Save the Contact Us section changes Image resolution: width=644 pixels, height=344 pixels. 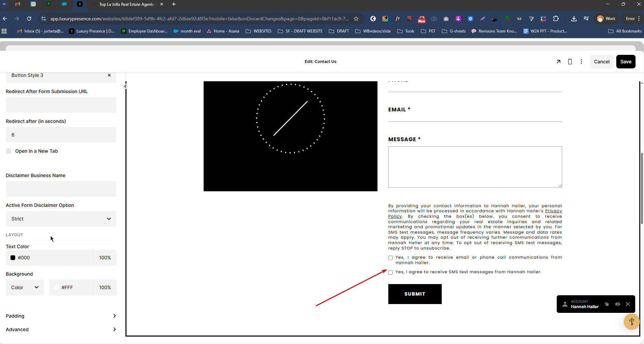point(626,62)
